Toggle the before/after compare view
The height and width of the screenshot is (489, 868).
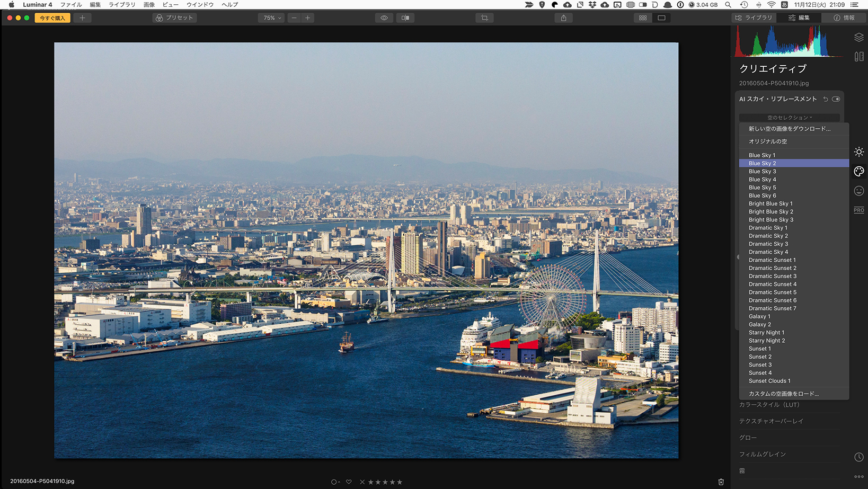[x=405, y=18]
